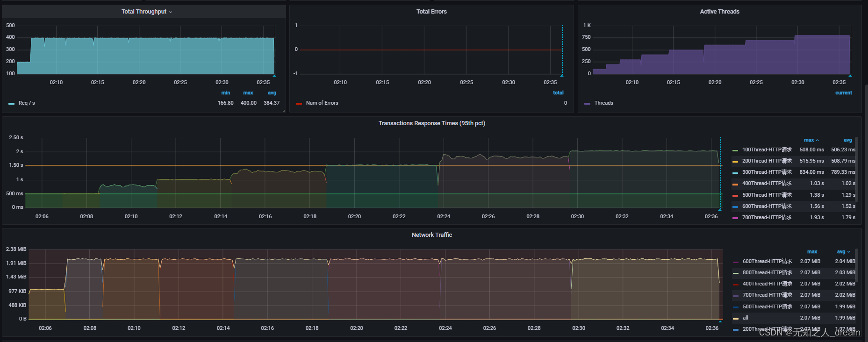Viewport: 868px width, 342px height.
Task: Sort Response Times legend by avg column
Action: [848, 140]
